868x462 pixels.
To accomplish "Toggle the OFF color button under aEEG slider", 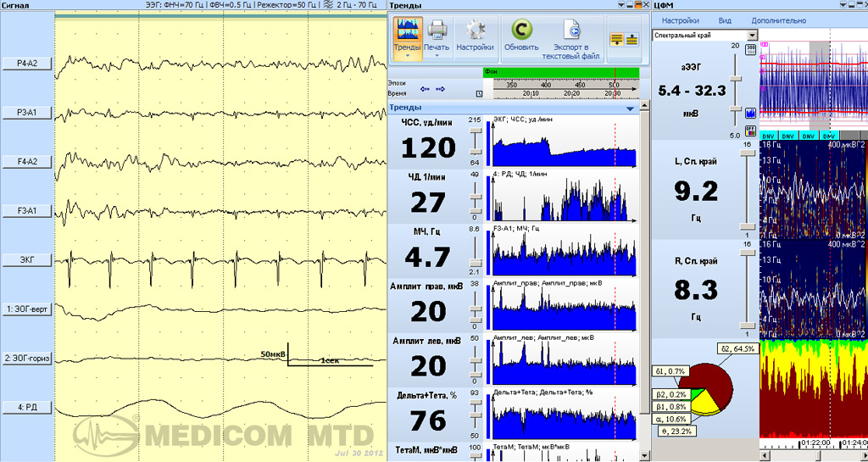I will click(750, 130).
